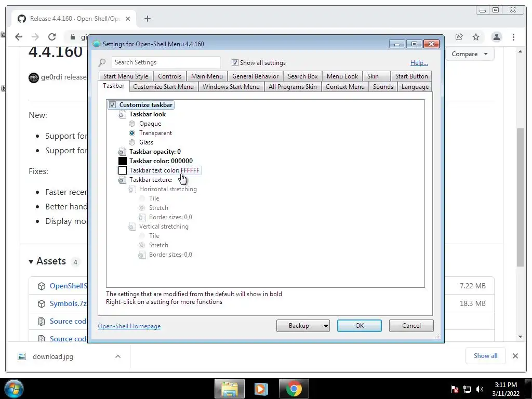
Task: Open the Customize Start Menu tab
Action: (163, 87)
